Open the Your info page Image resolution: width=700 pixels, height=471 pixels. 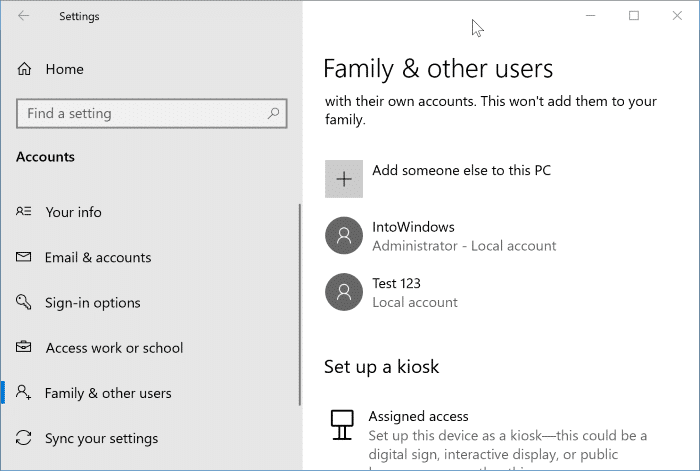pos(73,212)
